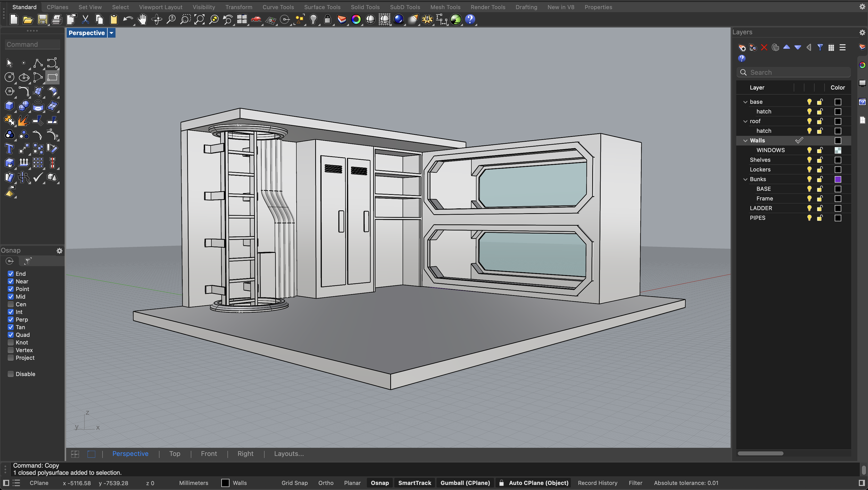Uncheck the Quad osnap checkbox
Image resolution: width=868 pixels, height=490 pixels.
(11, 335)
